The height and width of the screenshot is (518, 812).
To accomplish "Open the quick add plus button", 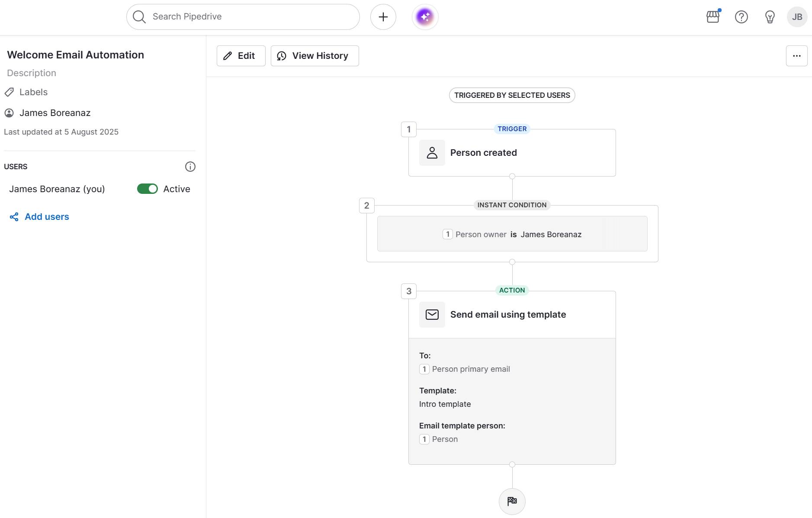I will coord(383,17).
